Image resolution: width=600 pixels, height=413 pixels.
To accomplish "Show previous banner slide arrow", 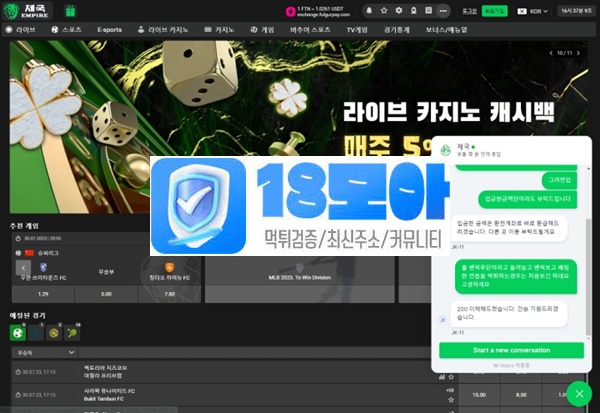I will (551, 53).
